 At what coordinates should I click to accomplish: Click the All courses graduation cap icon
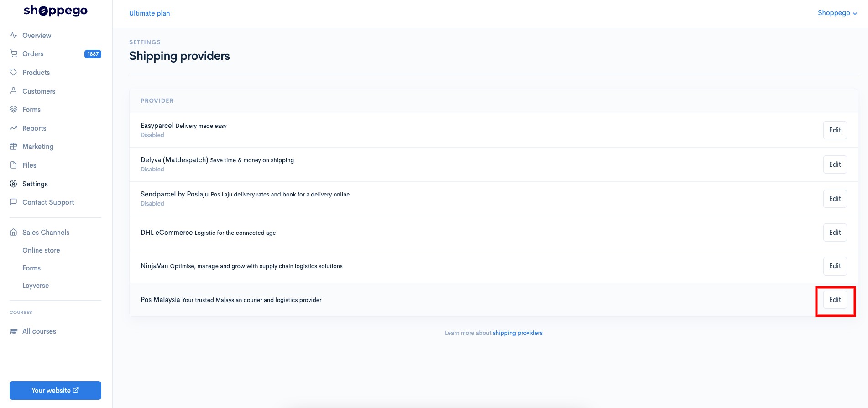tap(14, 331)
